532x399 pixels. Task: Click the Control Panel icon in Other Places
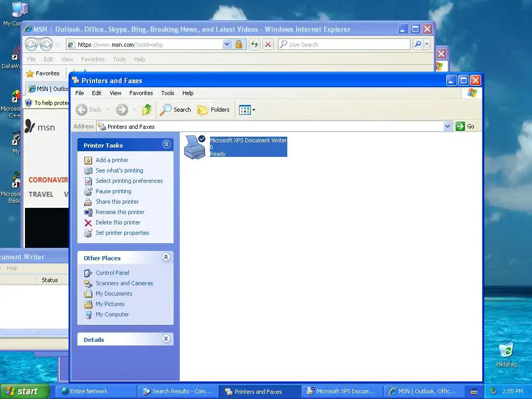[88, 273]
